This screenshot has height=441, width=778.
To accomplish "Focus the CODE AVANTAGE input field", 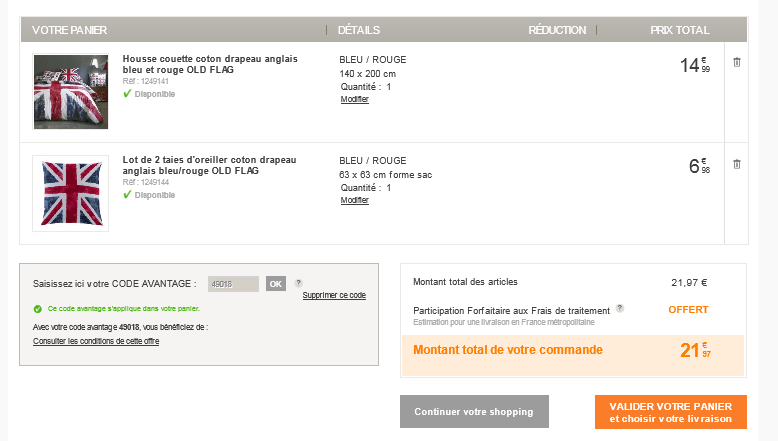I will (x=233, y=284).
